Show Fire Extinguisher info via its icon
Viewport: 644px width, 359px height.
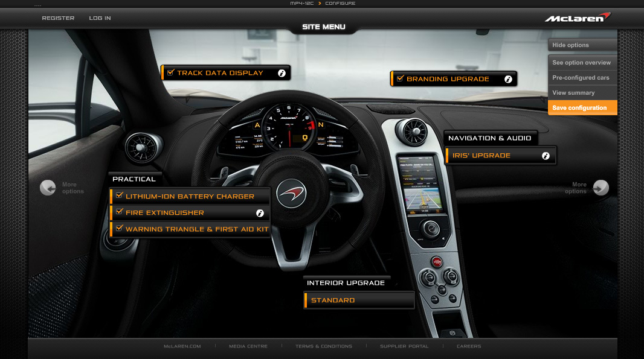click(260, 213)
